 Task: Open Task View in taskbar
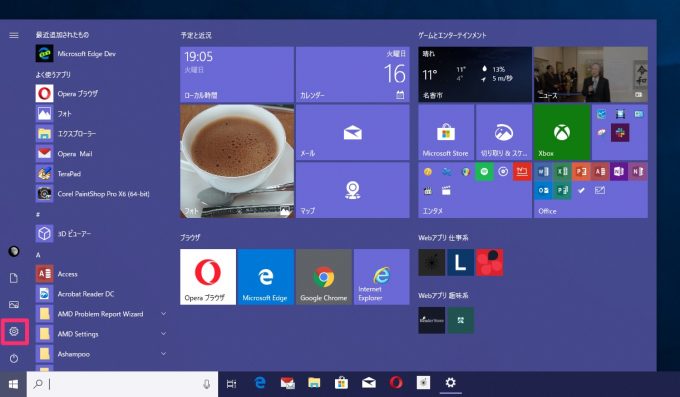click(x=232, y=384)
